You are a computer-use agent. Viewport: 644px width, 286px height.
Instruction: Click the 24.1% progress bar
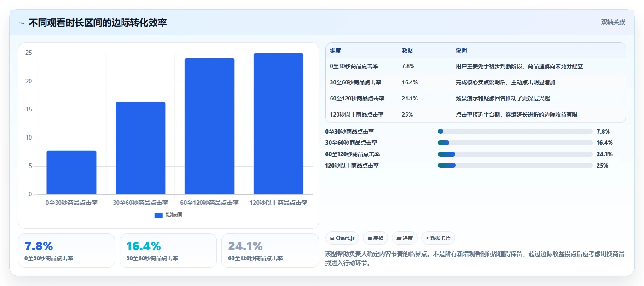click(x=515, y=154)
